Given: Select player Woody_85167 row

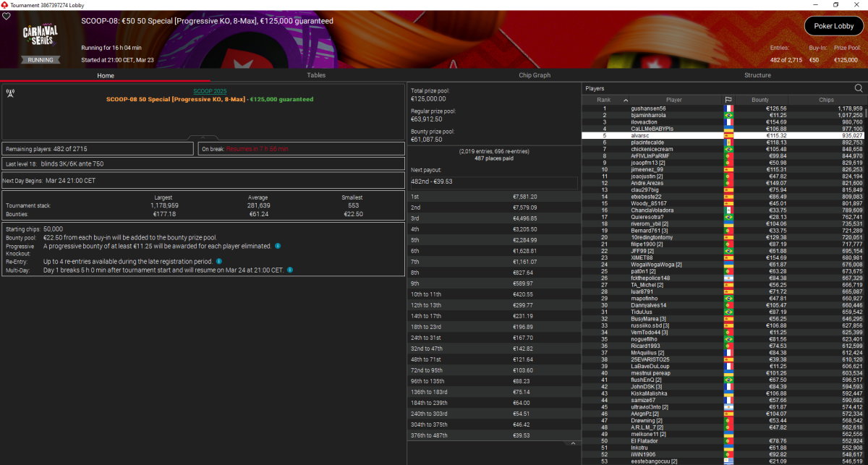Looking at the screenshot, I should tap(723, 203).
